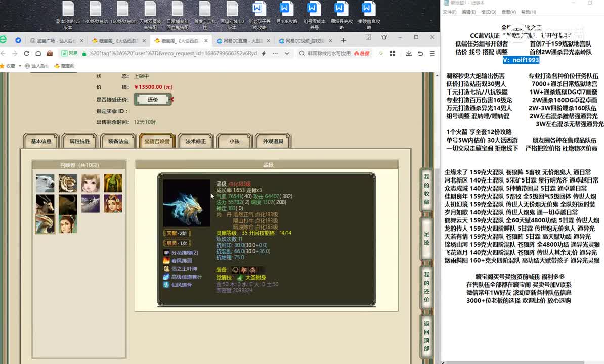Screen dimensions: 604x364
Task: Click the briefcase icon in the browser toolbar
Action: pyautogui.click(x=50, y=53)
